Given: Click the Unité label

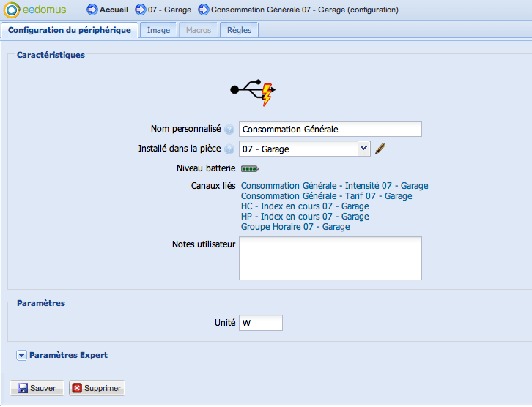Looking at the screenshot, I should click(225, 323).
